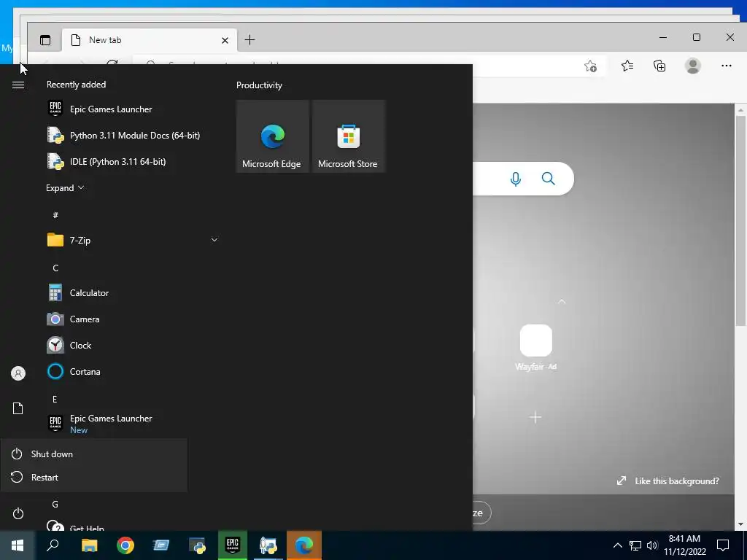Screen dimensions: 747x560
Task: Open the notification center icon
Action: (x=723, y=545)
